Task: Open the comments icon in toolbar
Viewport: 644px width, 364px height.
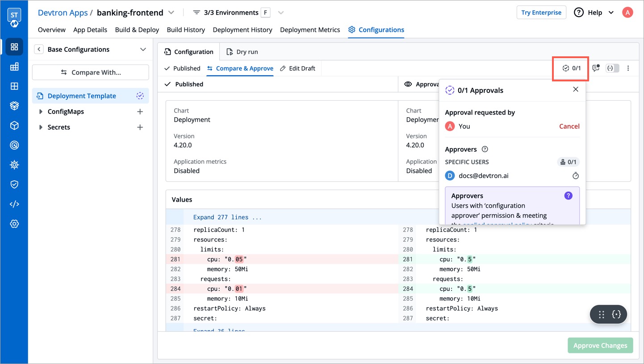Action: pos(596,68)
